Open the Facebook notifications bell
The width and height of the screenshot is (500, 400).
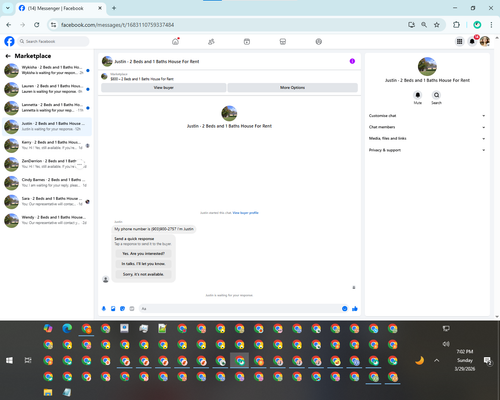click(x=472, y=41)
